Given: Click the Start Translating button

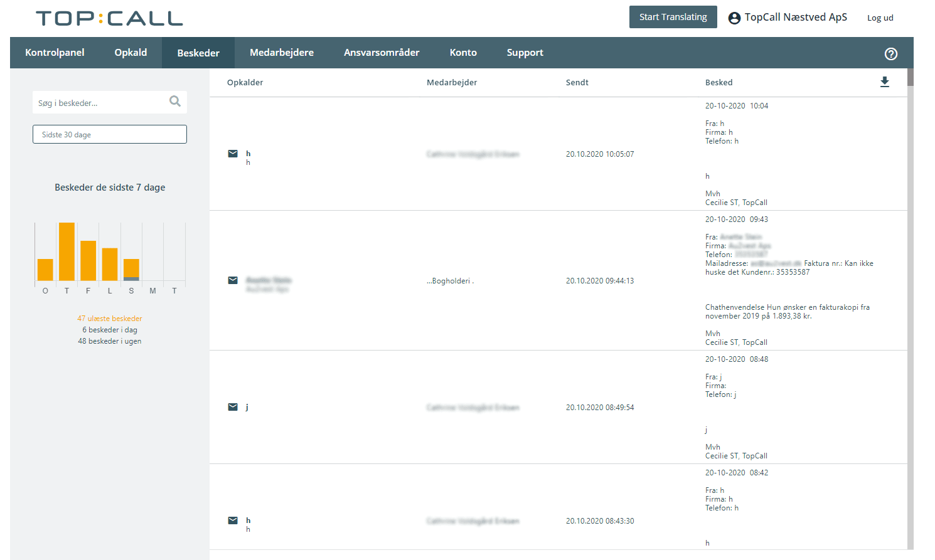Looking at the screenshot, I should 673,17.
